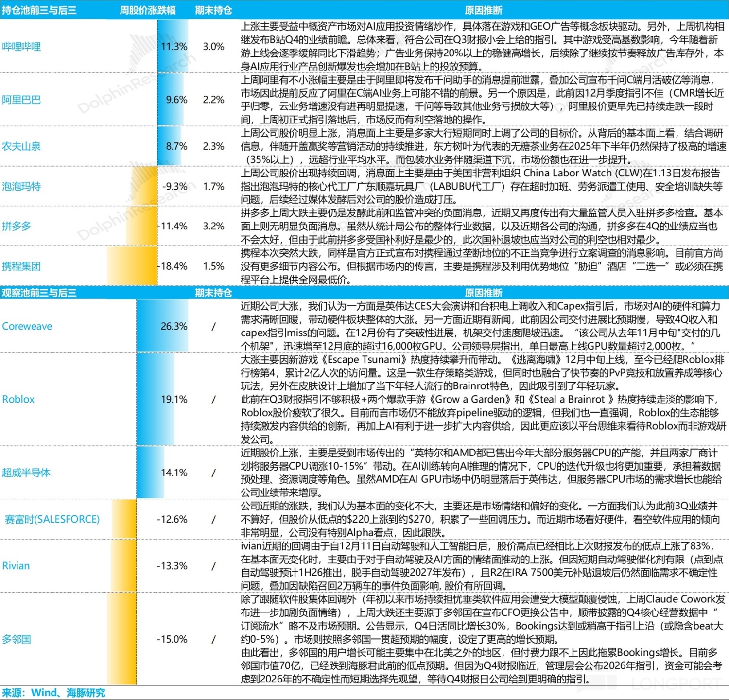Click the 哔哩哔哩 company name
The width and height of the screenshot is (729, 700).
(x=21, y=47)
